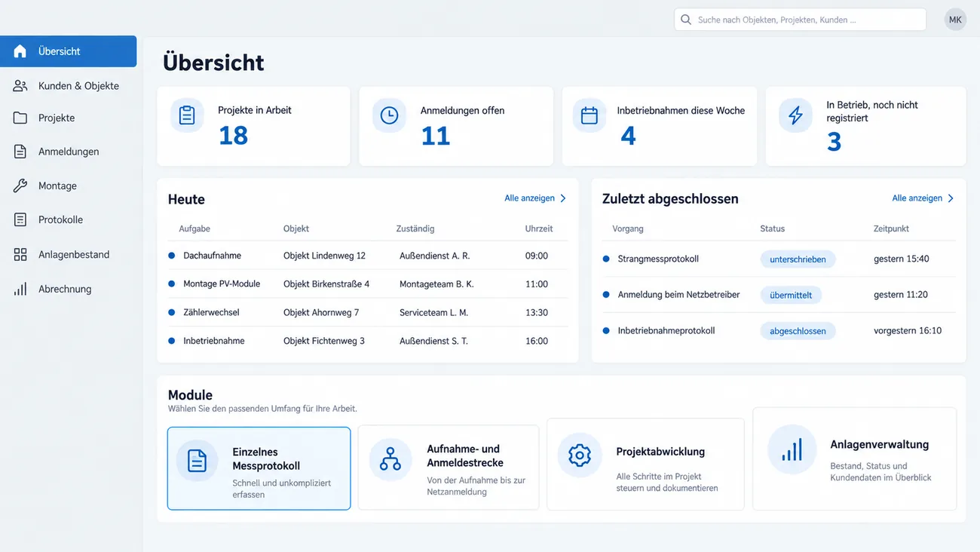Click into the Suche nach Objekten field
980x552 pixels.
[800, 20]
